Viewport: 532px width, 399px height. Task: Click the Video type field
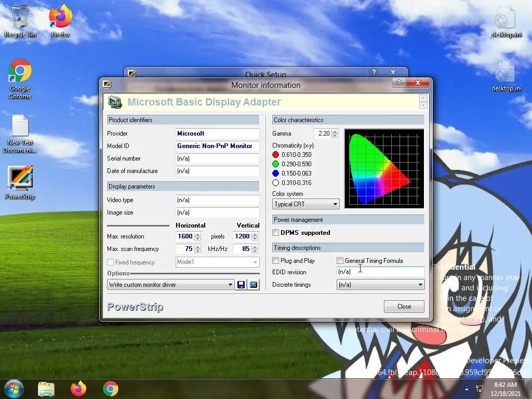(x=218, y=200)
